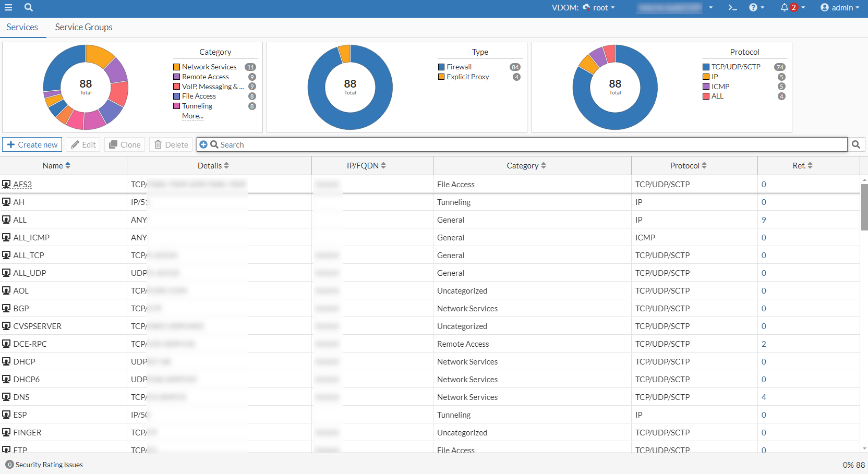Open the admin user dropdown
Viewport: 868px width, 474px height.
839,7
